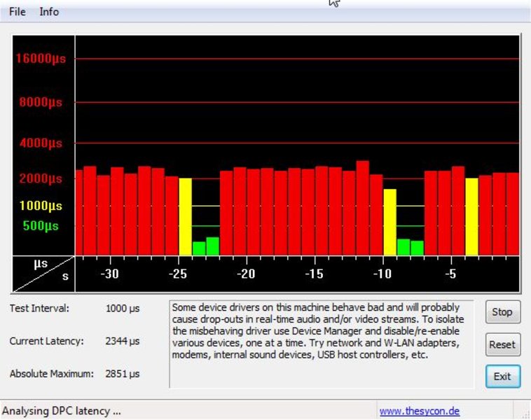Click the Absolute Maximum label
531x420 pixels.
[x=52, y=374]
